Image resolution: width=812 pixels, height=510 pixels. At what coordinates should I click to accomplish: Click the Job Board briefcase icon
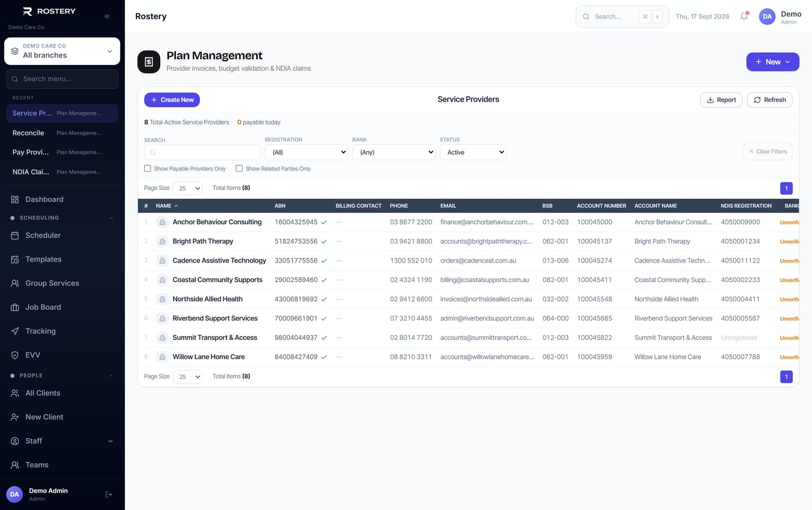pos(15,307)
